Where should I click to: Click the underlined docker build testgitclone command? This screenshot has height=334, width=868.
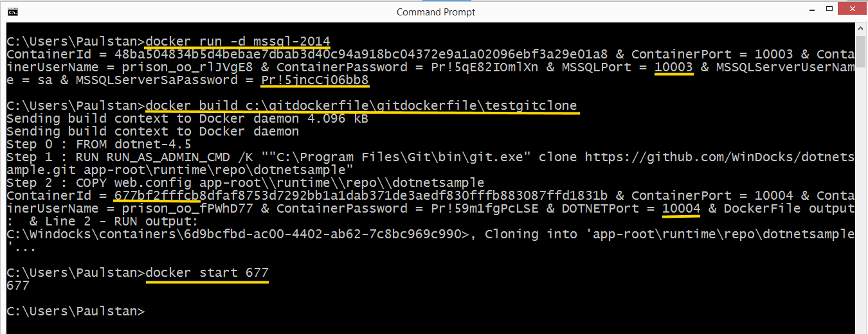pyautogui.click(x=362, y=106)
